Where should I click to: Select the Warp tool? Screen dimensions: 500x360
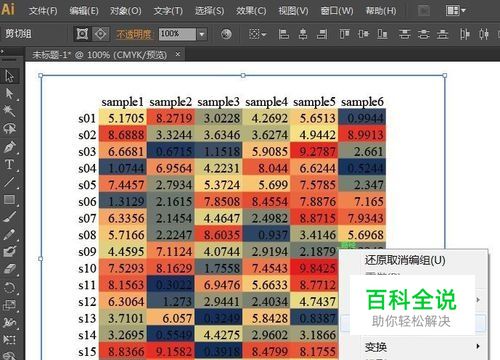coord(9,322)
